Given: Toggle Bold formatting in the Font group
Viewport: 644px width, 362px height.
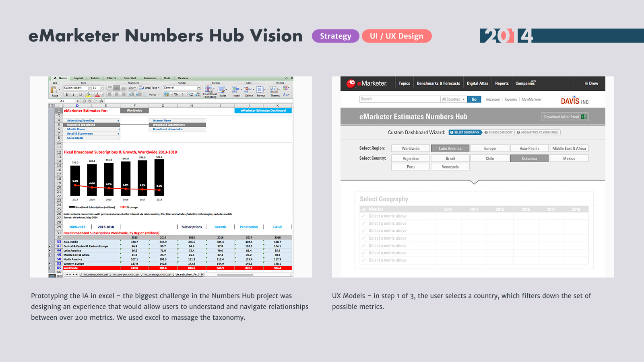Looking at the screenshot, I should tap(67, 95).
